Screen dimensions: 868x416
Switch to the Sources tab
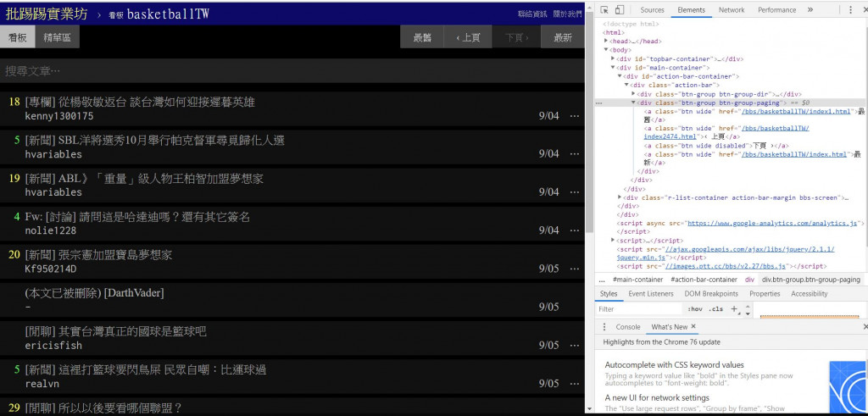click(652, 10)
